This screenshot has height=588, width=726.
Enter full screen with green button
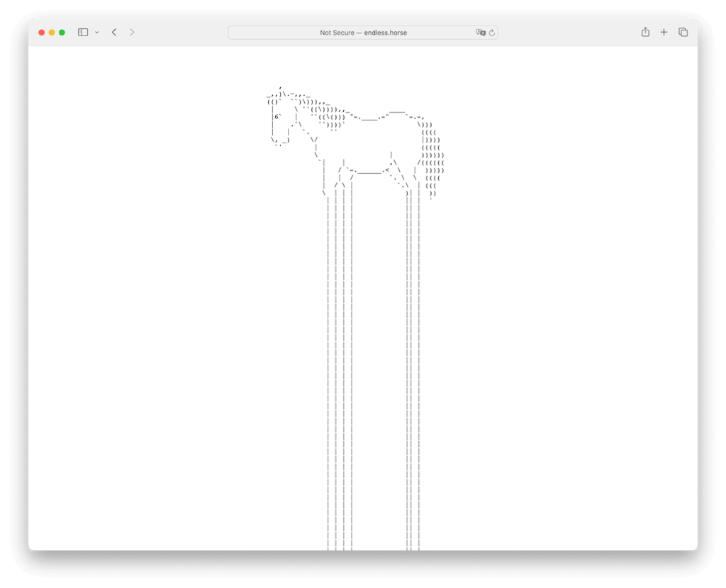tap(62, 33)
